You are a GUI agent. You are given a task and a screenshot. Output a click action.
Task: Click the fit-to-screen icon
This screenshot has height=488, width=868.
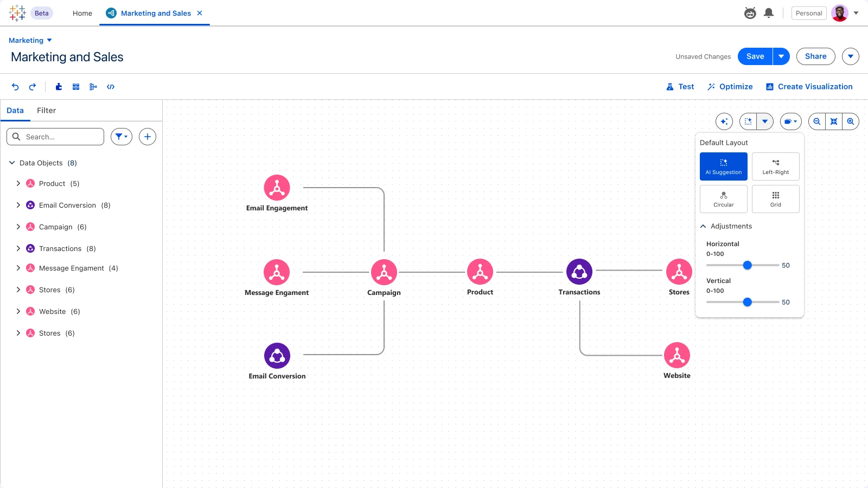click(x=834, y=121)
